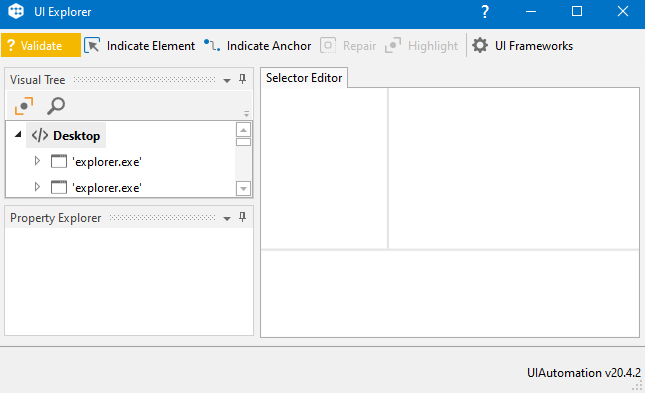Expand the second 'explorer.exe' node
Viewport: 645px width, 393px height.
coord(37,187)
